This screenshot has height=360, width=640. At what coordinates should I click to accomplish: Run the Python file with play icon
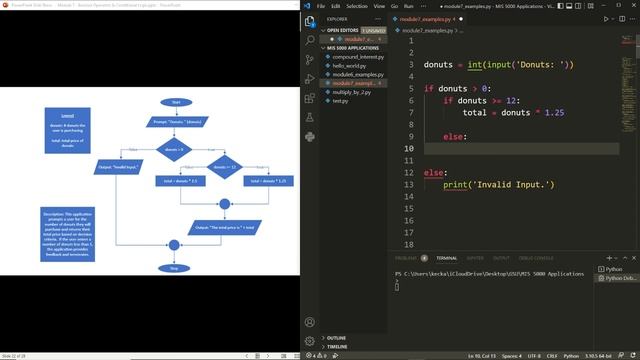[606, 19]
